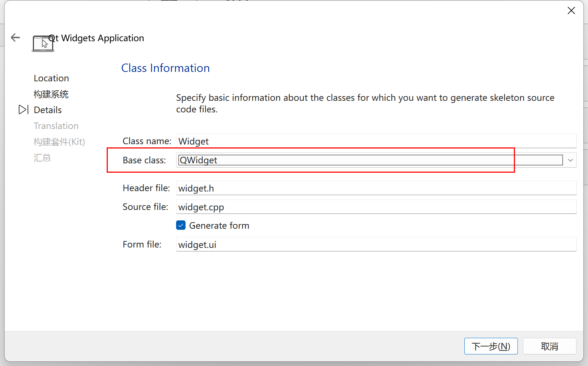The width and height of the screenshot is (588, 366).
Task: Click the Class name: label
Action: click(147, 141)
